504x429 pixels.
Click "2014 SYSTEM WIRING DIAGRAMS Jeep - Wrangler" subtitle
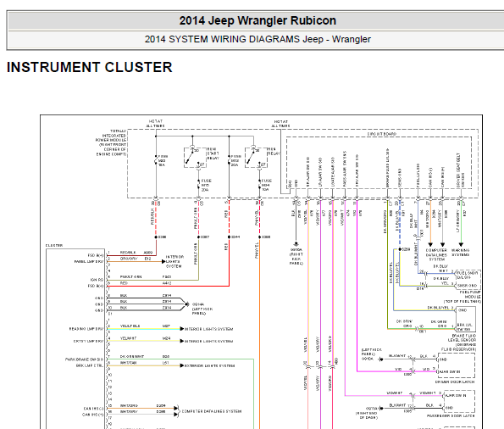[258, 39]
